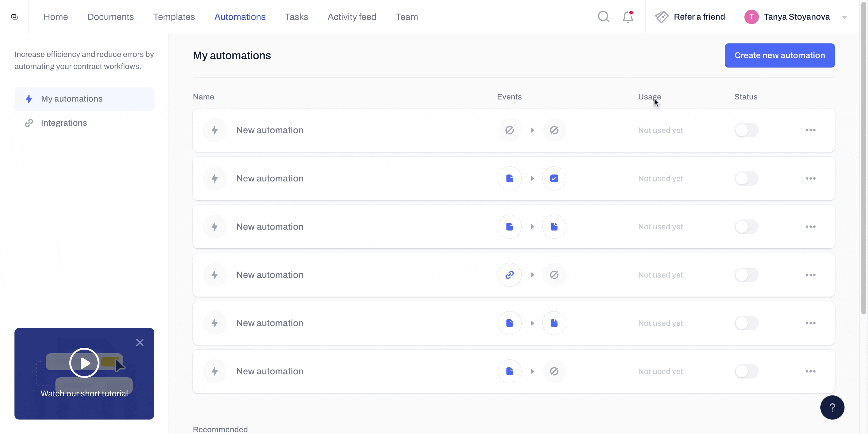Click the ban/cancel action icon on fourth automation
868x434 pixels.
click(x=554, y=275)
